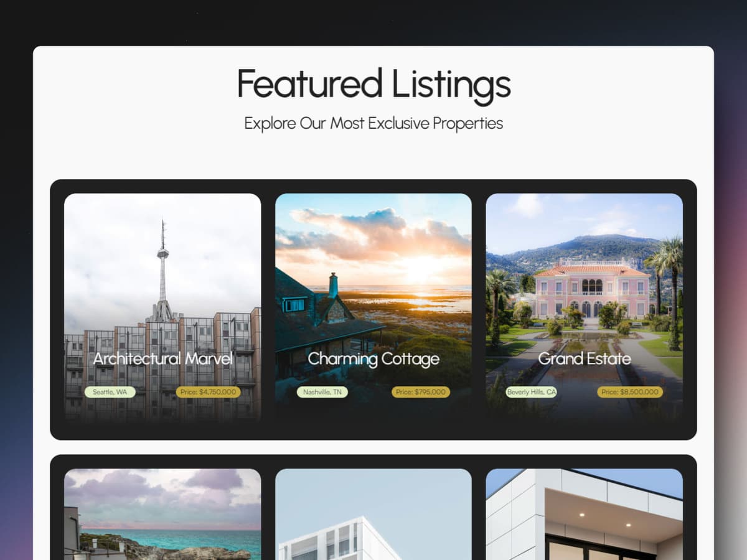Select the Seattle, WA location tag
The width and height of the screenshot is (747, 560).
pyautogui.click(x=110, y=392)
